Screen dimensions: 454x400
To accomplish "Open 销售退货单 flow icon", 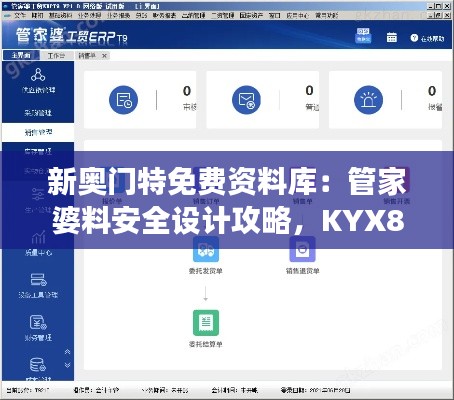I will pyautogui.click(x=302, y=249).
